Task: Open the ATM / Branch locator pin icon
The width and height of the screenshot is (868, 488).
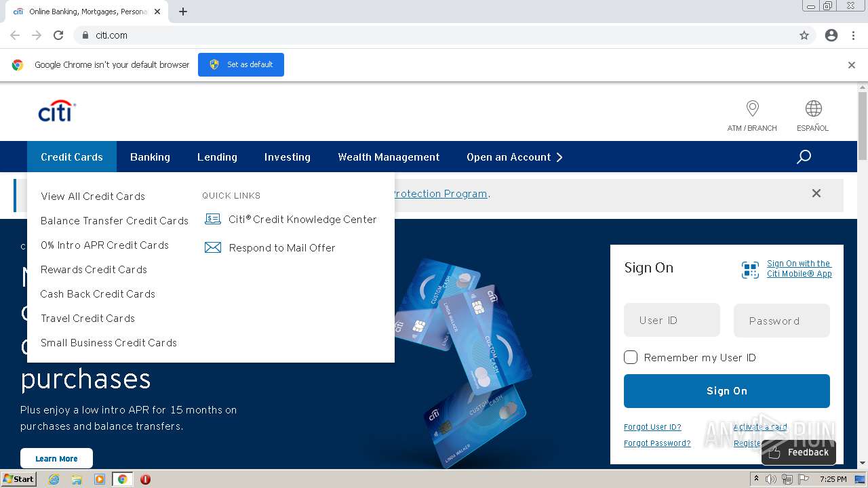Action: click(x=752, y=108)
